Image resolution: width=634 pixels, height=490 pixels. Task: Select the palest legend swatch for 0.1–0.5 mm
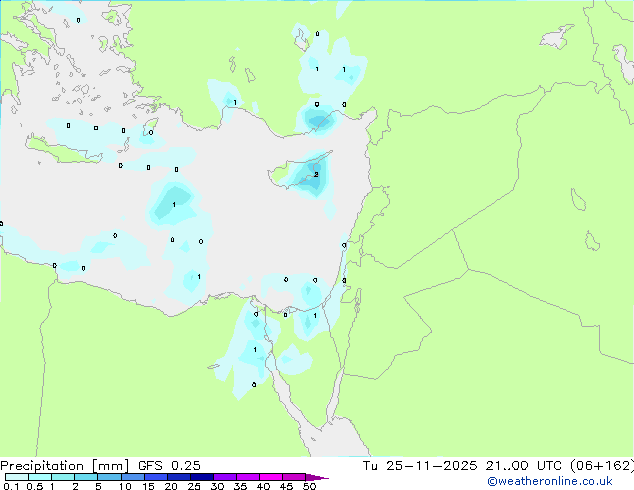pyautogui.click(x=17, y=477)
